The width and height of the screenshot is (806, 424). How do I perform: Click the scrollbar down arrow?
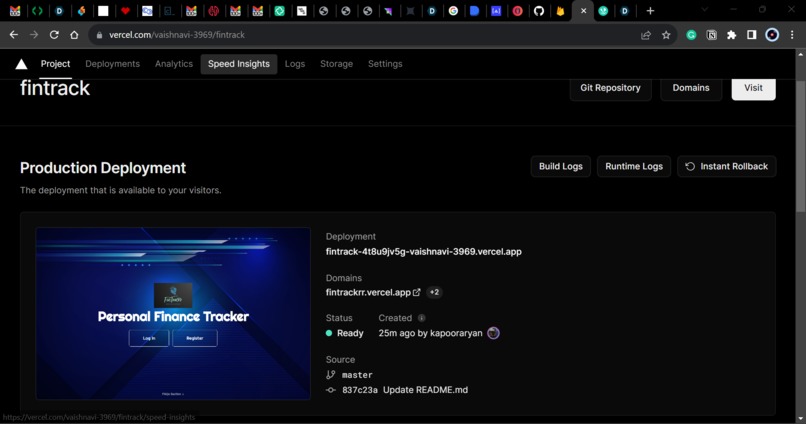click(x=801, y=419)
